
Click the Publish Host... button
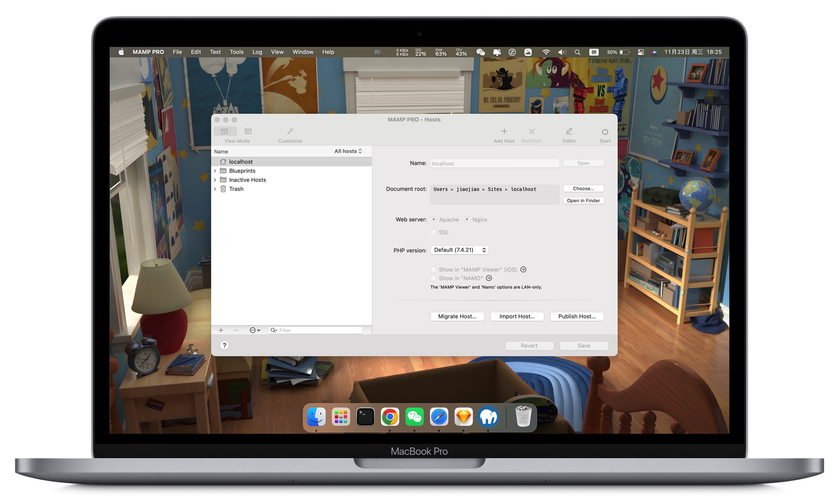point(577,317)
